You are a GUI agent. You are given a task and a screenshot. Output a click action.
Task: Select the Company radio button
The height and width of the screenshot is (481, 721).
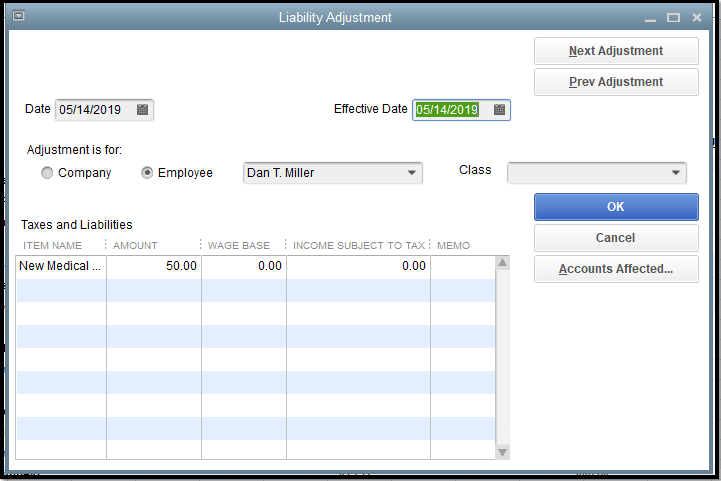click(x=47, y=173)
